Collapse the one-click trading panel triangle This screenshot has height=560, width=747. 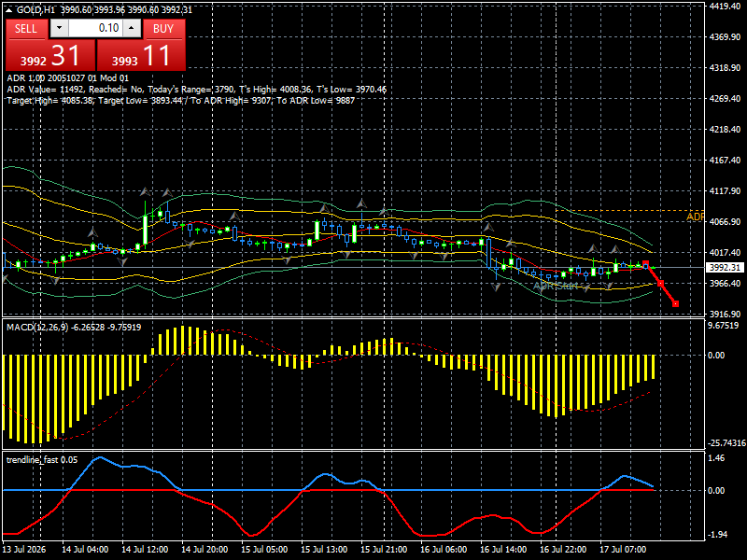coord(10,10)
